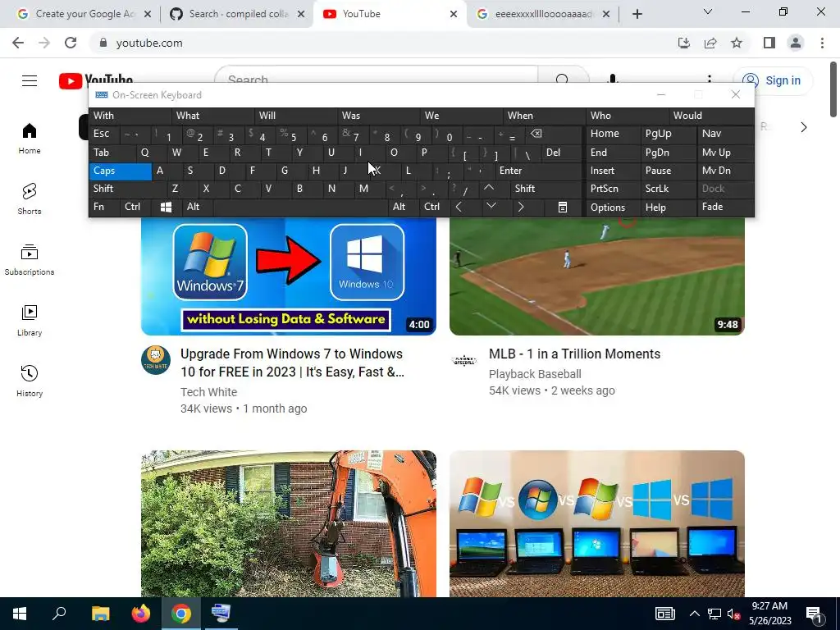
Task: Toggle the Nav mode on keyboard
Action: tap(725, 134)
